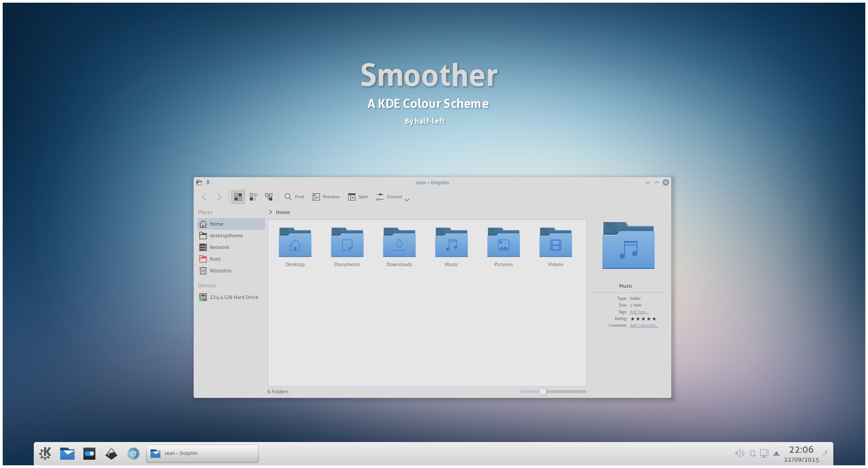Click the breadcrumb chevron before Home
The image size is (868, 468).
(270, 212)
